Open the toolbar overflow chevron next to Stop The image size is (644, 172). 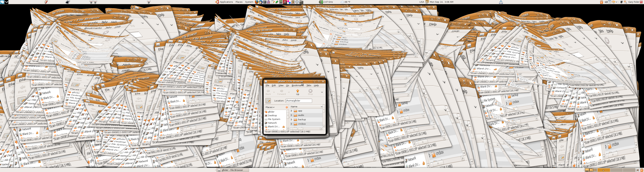322,92
